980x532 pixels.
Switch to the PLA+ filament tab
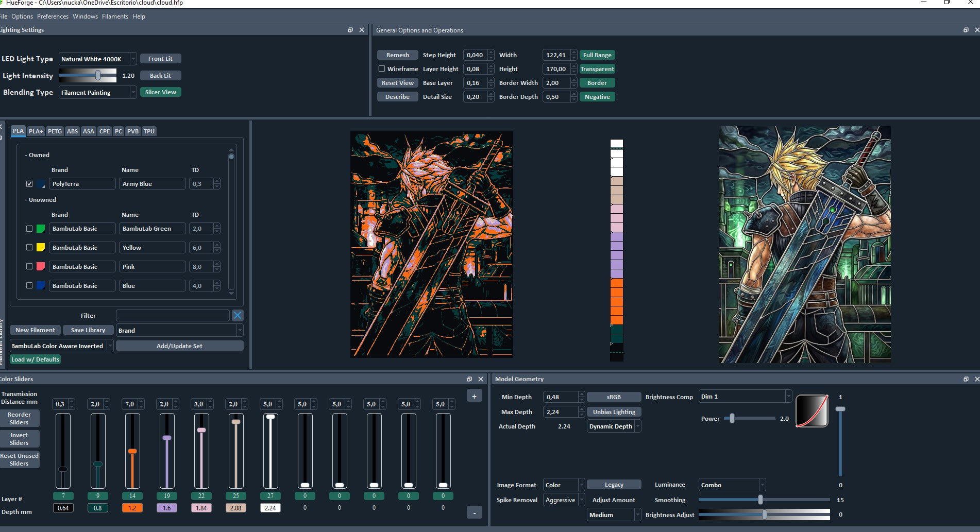click(x=36, y=131)
